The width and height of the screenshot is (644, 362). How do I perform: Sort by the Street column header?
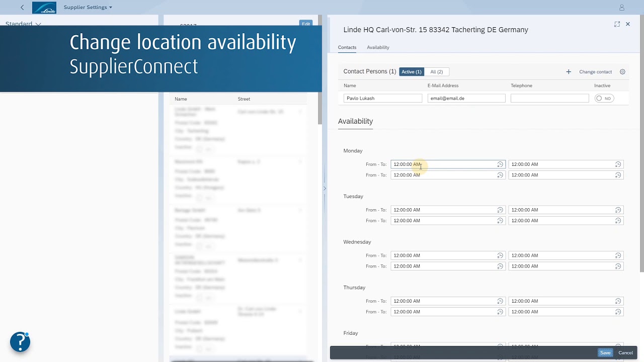244,99
